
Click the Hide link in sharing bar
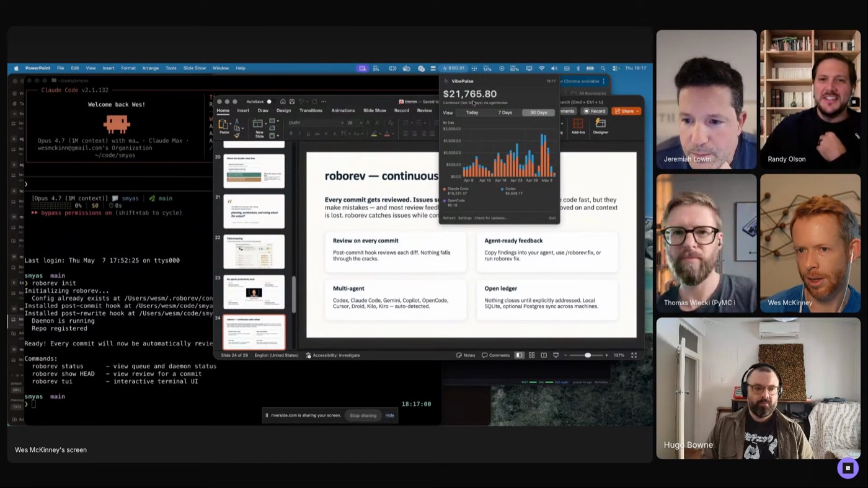(x=389, y=415)
